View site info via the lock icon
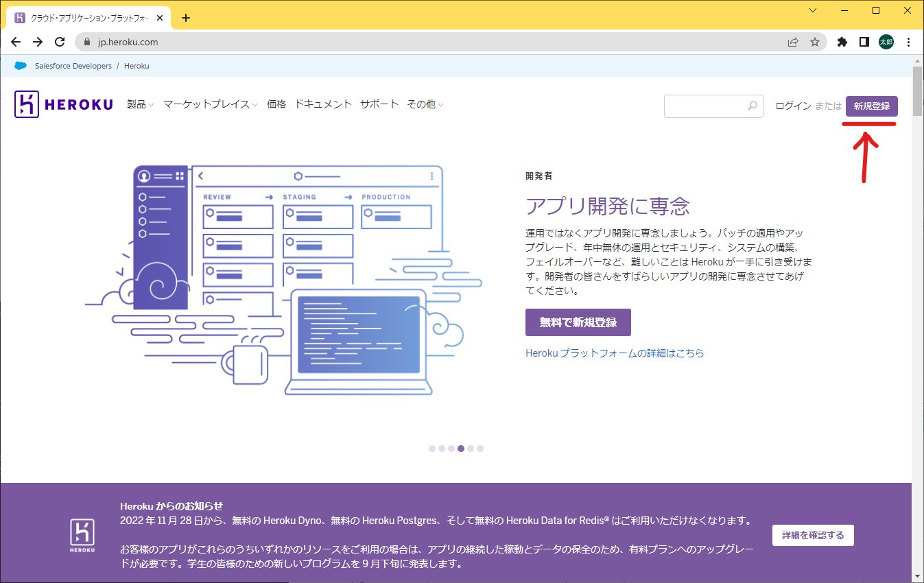Screen dimensions: 924x583 [x=86, y=42]
